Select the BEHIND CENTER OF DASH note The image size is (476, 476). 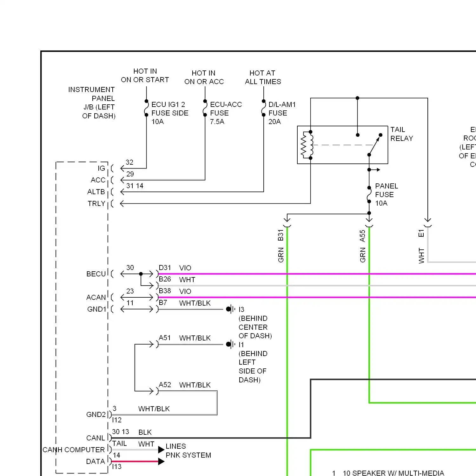[255, 327]
